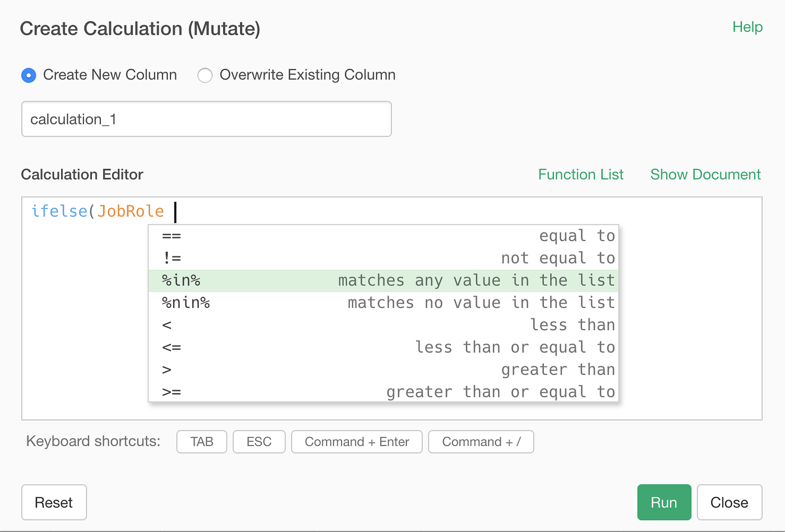Pick the == equality operator suggestion
Viewport: 785px width, 532px height.
coord(383,235)
